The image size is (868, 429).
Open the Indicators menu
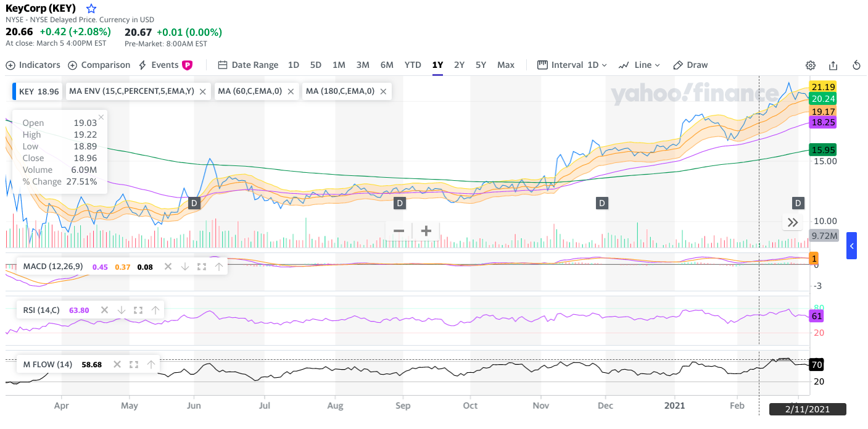click(x=33, y=65)
